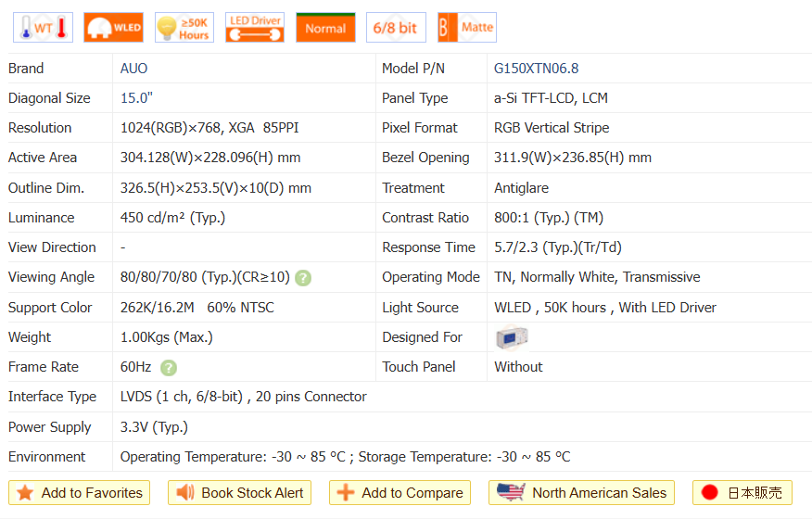This screenshot has height=519, width=812.
Task: Click the 6/8 bit badge icon
Action: pos(396,28)
